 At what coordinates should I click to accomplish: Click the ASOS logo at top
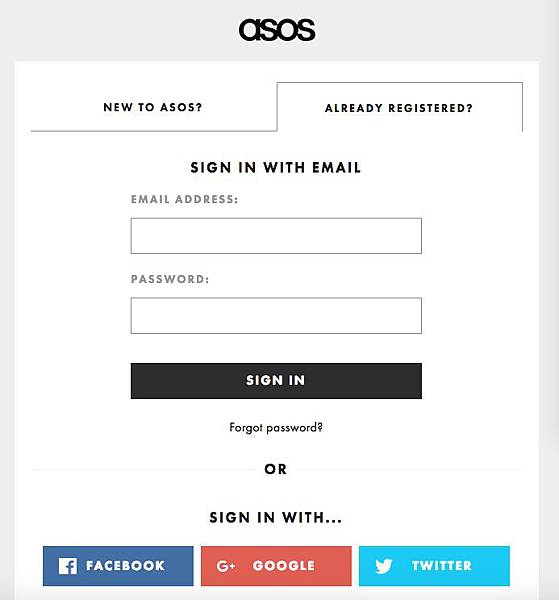(277, 30)
